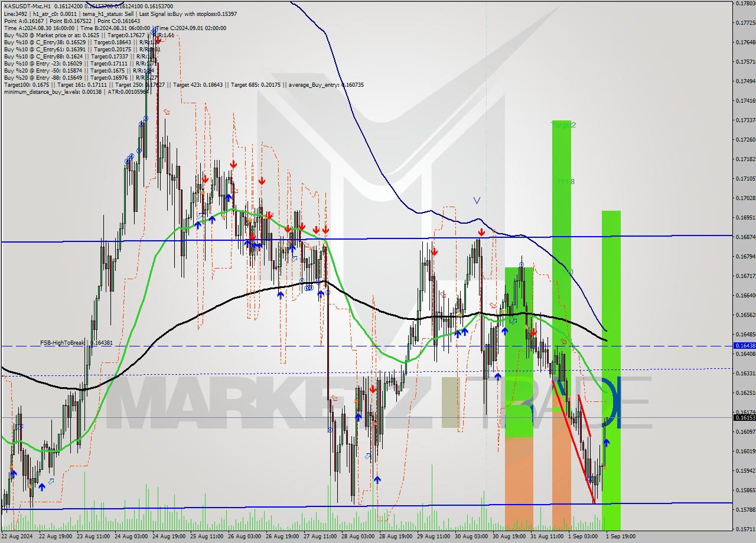
Task: Click the 0.16951 price axis label
Action: coord(745,217)
